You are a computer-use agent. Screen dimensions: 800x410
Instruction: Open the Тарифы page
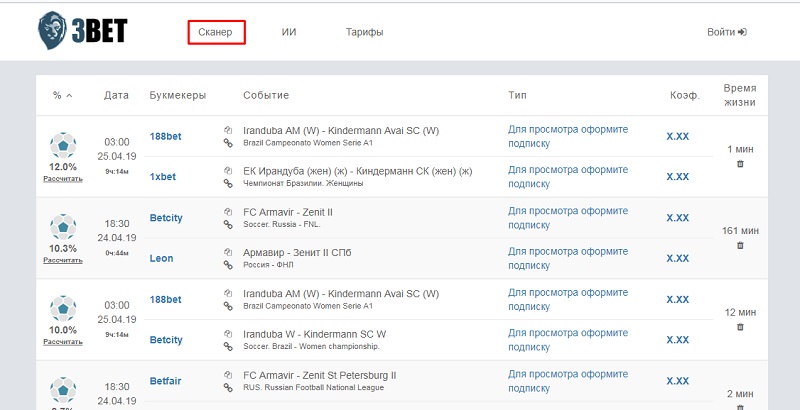[364, 32]
